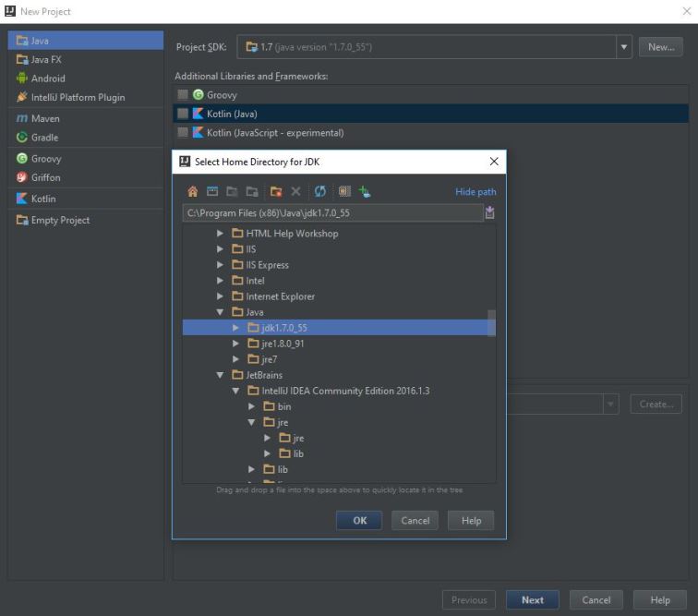
Task: Click the Home directory icon in toolbar
Action: pos(192,191)
